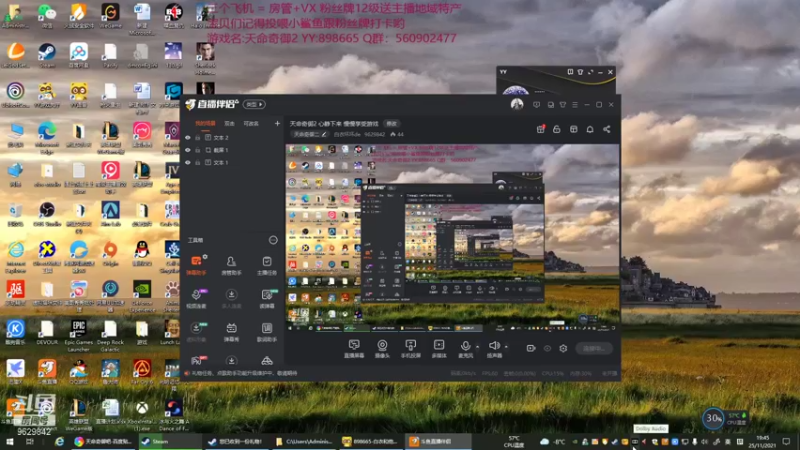
Task: Add 多媒体 media source
Action: click(439, 349)
